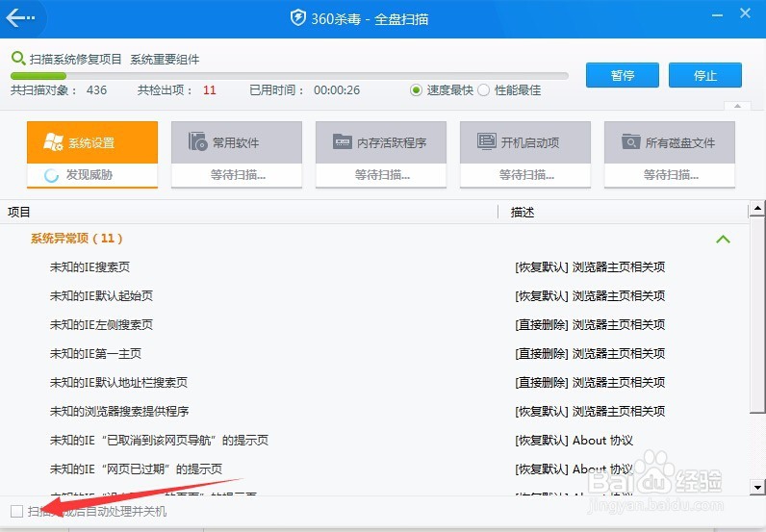The height and width of the screenshot is (532, 766).
Task: Click the vertical scrollbar thumb
Action: tap(757, 314)
